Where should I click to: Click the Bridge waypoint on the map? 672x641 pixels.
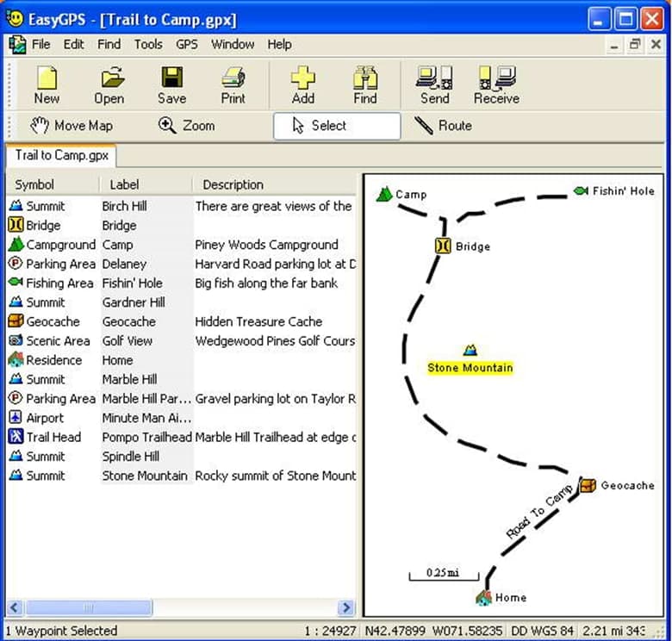click(444, 246)
